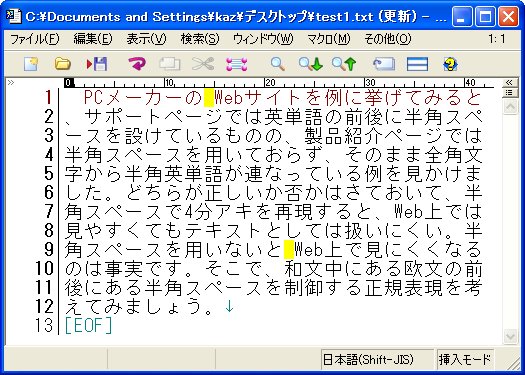The height and width of the screenshot is (375, 525).
Task: Open the マクロ(M) menu
Action: [x=328, y=39]
